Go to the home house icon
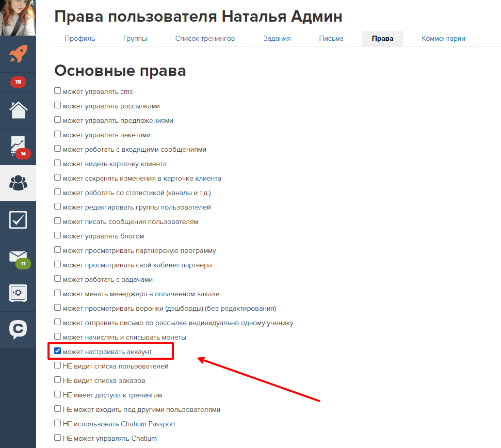501x448 pixels. point(18,110)
